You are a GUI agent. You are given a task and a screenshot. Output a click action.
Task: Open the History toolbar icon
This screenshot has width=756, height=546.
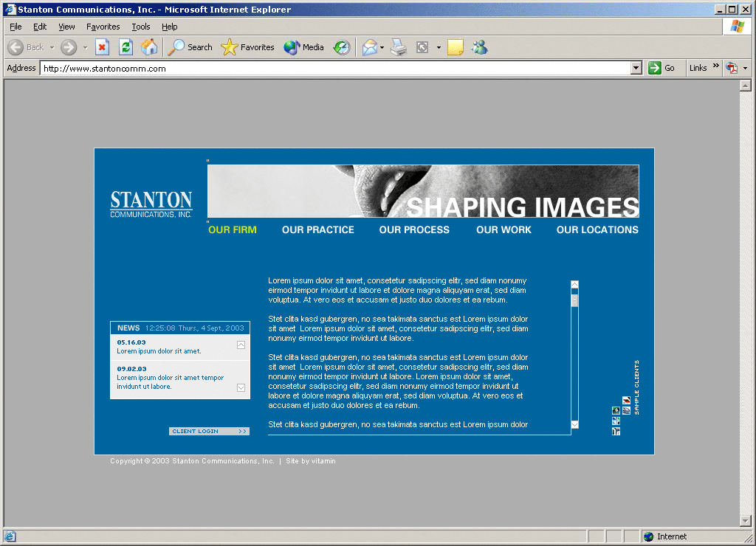[341, 47]
